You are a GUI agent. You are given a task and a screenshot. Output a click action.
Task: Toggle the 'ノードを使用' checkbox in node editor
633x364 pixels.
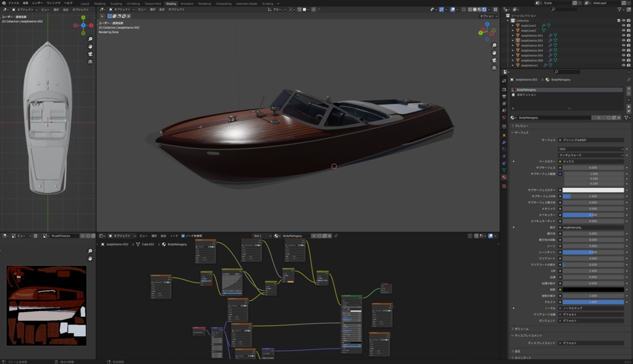coord(184,235)
